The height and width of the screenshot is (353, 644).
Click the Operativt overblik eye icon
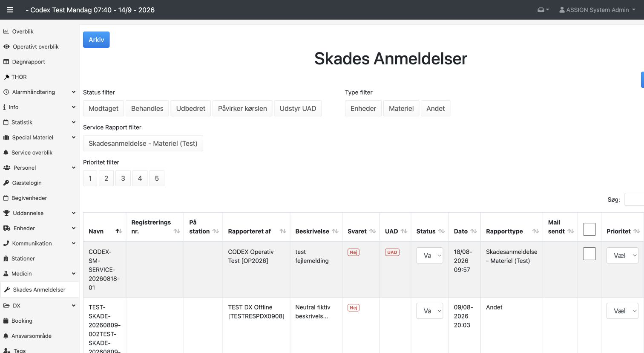(x=6, y=47)
